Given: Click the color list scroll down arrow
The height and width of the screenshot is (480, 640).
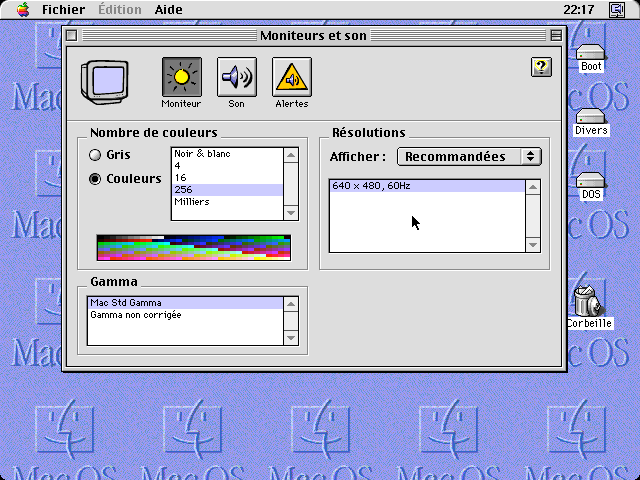Looking at the screenshot, I should pyautogui.click(x=291, y=213).
